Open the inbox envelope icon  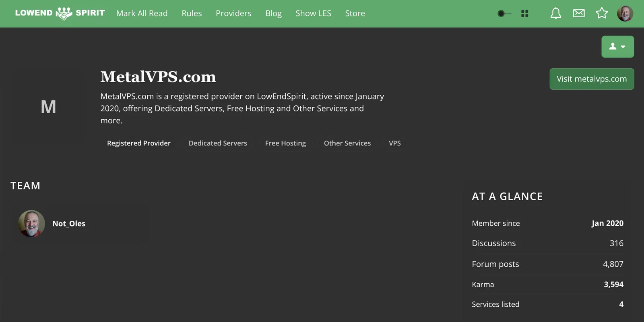579,13
